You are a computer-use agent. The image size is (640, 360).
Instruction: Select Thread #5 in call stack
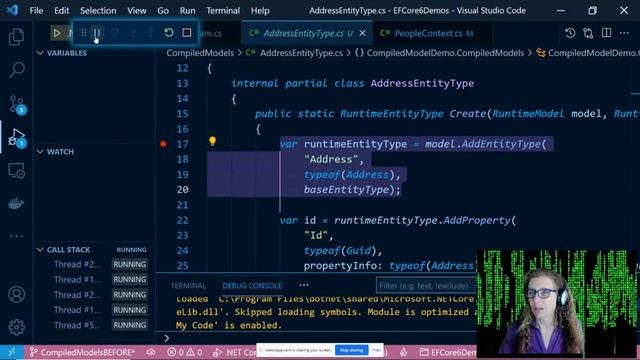(94, 325)
